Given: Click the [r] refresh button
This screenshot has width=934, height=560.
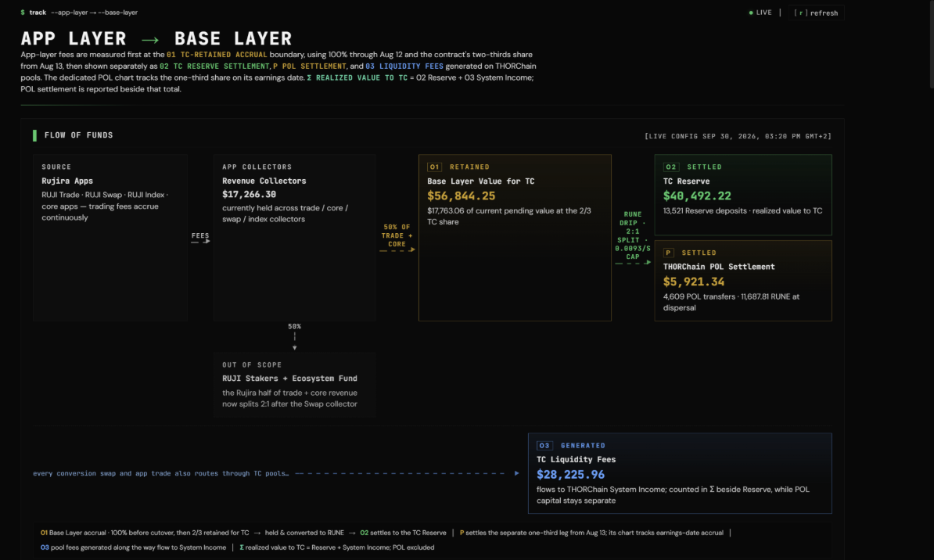Looking at the screenshot, I should click(816, 13).
